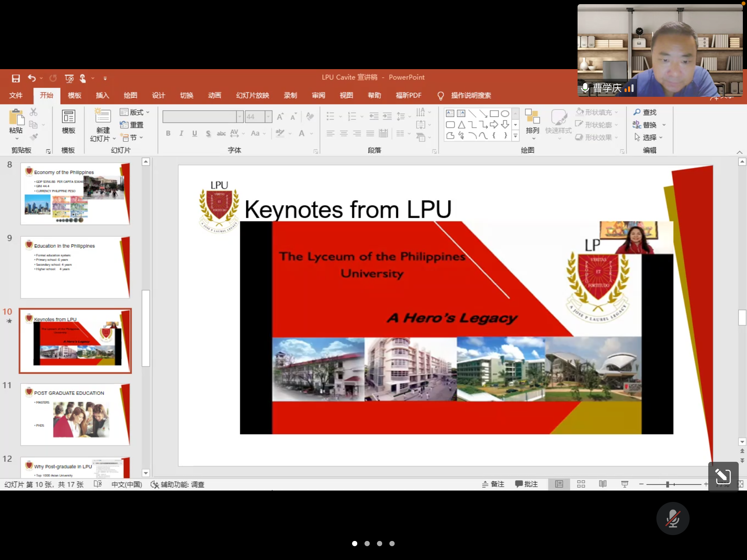Align text right
747x560 pixels.
point(357,133)
